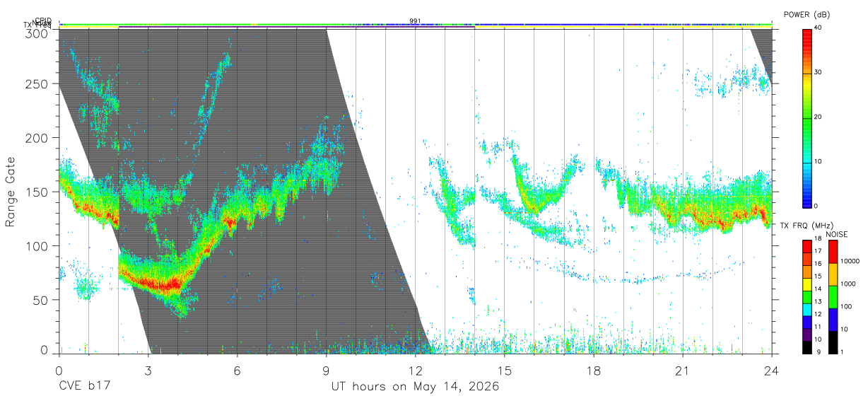Click the 300 tick on Range Gate axis

click(36, 33)
